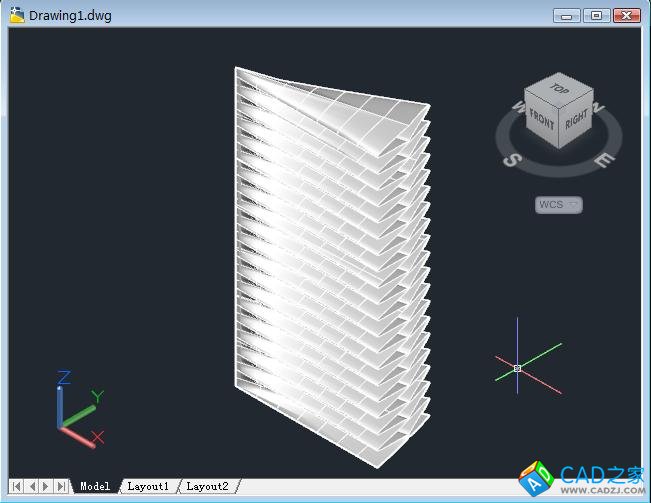Click the W compass letter near ViewCube

point(517,105)
